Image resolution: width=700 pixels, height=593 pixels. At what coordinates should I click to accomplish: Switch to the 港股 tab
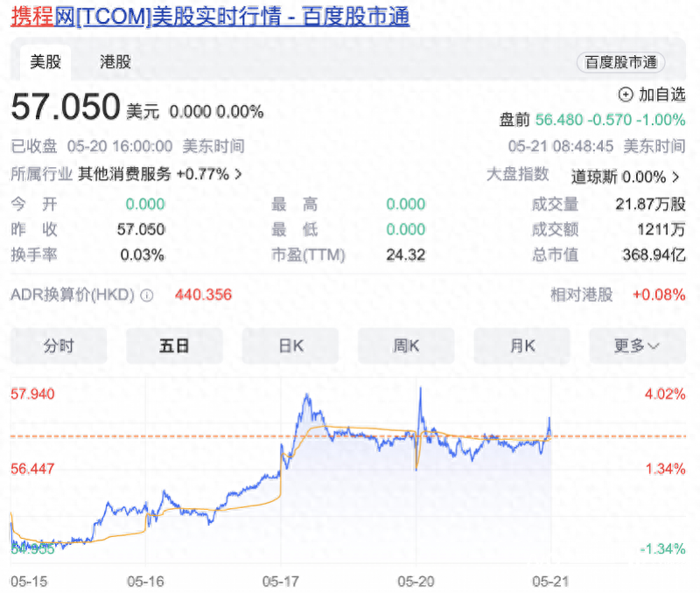pos(115,62)
